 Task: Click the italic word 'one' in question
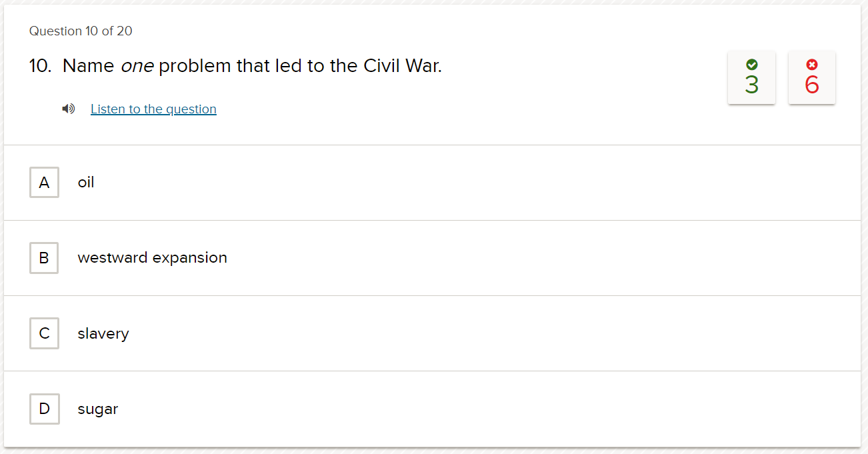(x=137, y=67)
